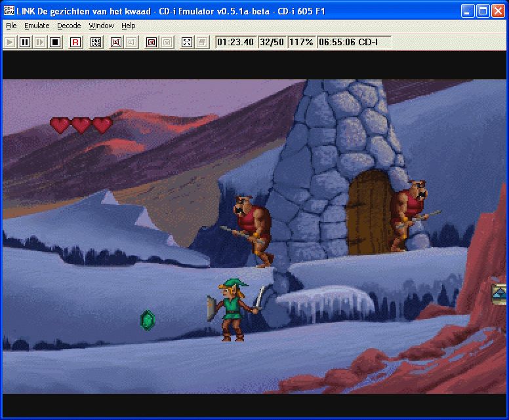Open the File menu
Image resolution: width=509 pixels, height=420 pixels.
click(11, 26)
